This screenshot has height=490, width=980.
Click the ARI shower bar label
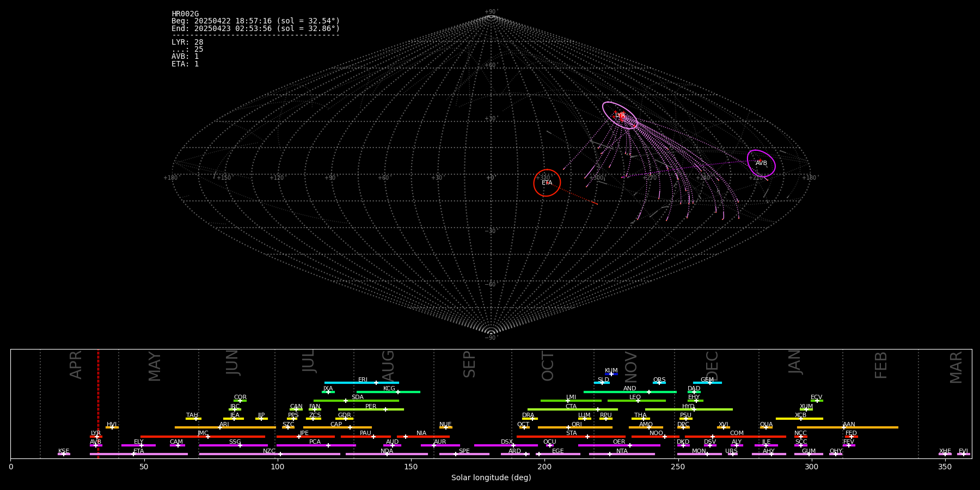[224, 425]
